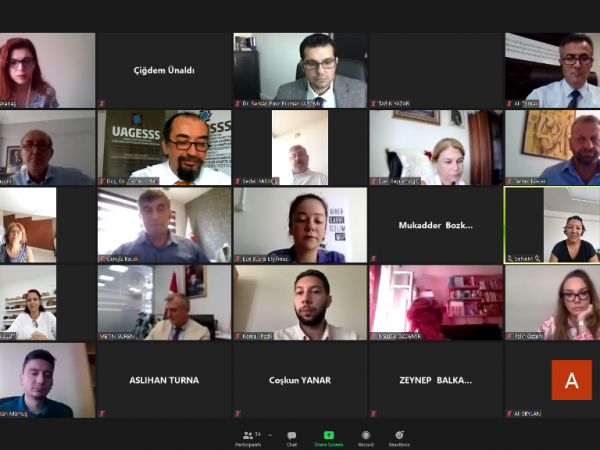This screenshot has height=450, width=600.
Task: Click the muted mic icon on ZEYNEP BALKA... tile
Action: [x=373, y=413]
